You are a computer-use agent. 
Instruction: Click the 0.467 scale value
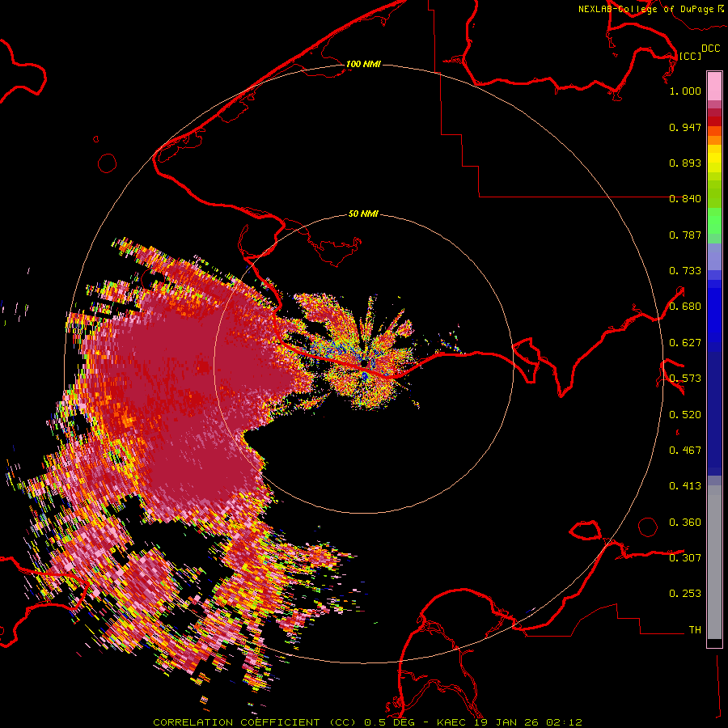[685, 451]
